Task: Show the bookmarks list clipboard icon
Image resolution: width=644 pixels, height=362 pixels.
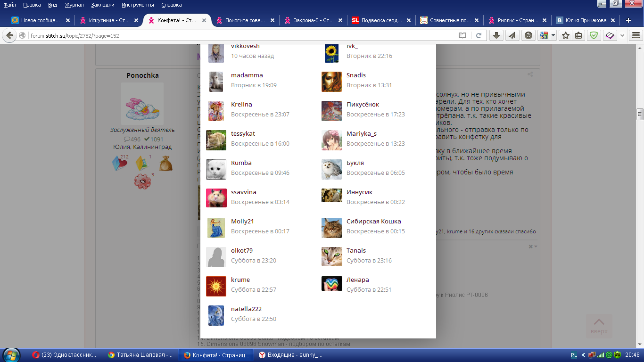Action: (x=578, y=35)
